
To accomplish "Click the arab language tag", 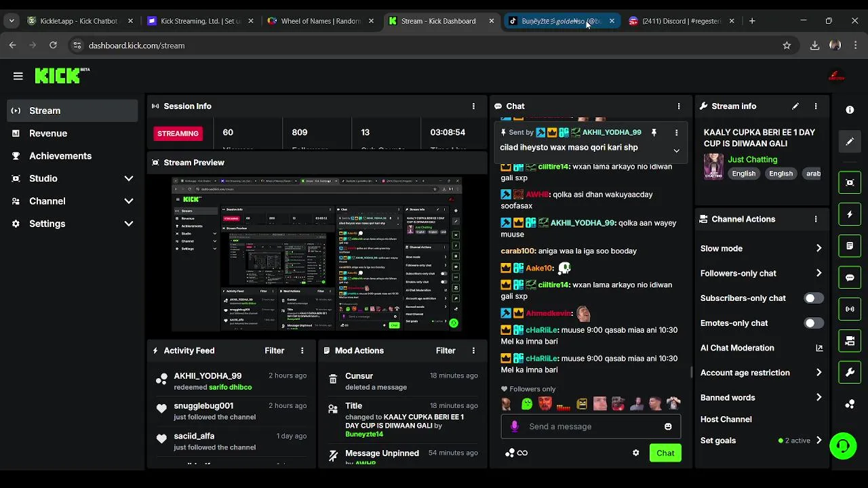I will coord(812,174).
